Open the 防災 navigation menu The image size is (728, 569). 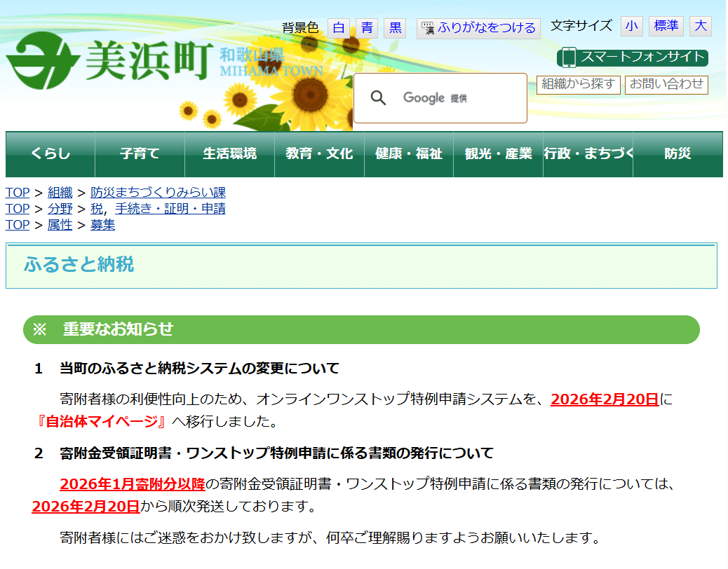click(x=678, y=154)
